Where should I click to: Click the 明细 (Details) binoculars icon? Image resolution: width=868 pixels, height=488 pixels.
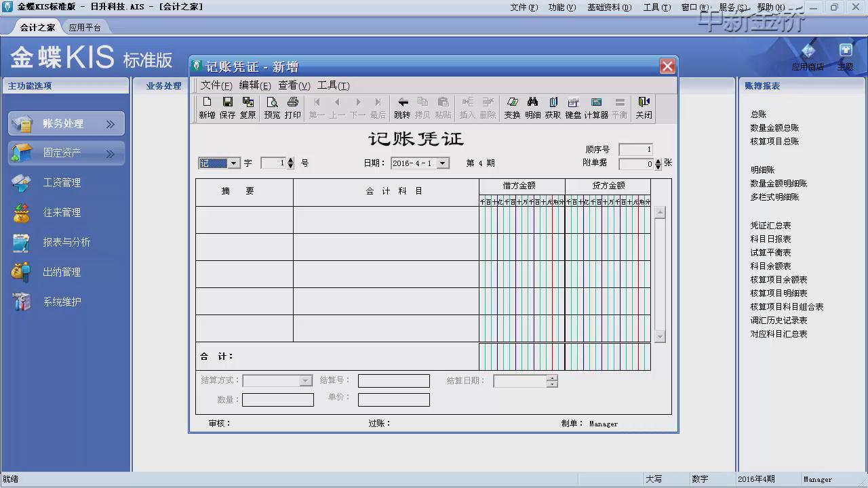click(532, 108)
